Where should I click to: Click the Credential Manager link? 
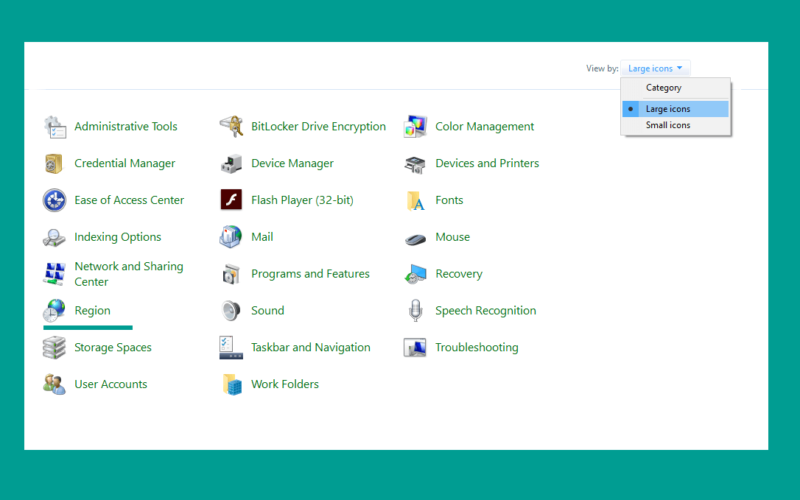coord(124,163)
